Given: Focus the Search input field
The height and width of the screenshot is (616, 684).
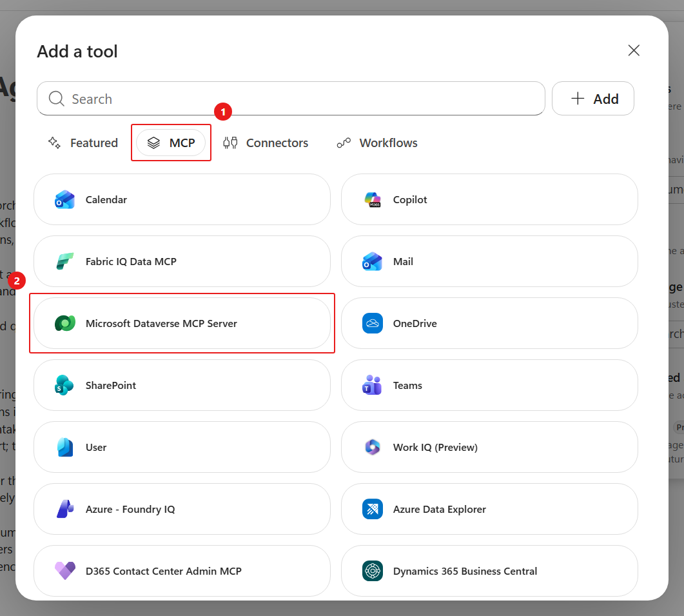Looking at the screenshot, I should pyautogui.click(x=291, y=99).
